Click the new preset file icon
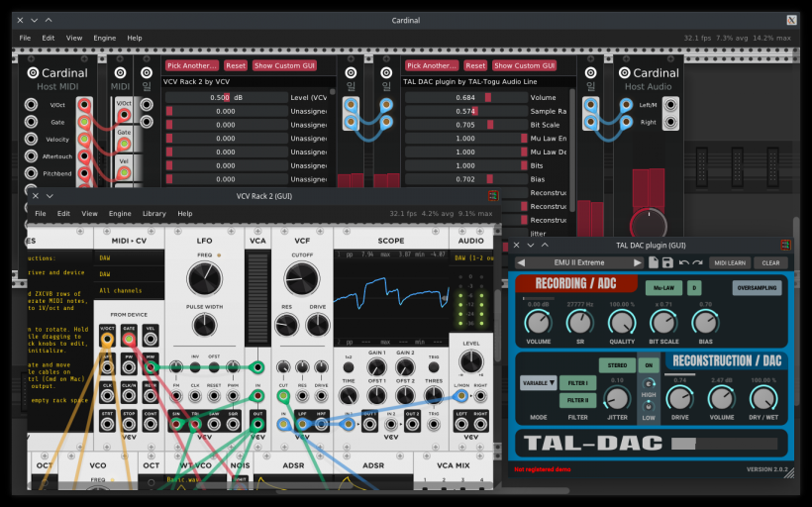The width and height of the screenshot is (812, 507). point(654,262)
